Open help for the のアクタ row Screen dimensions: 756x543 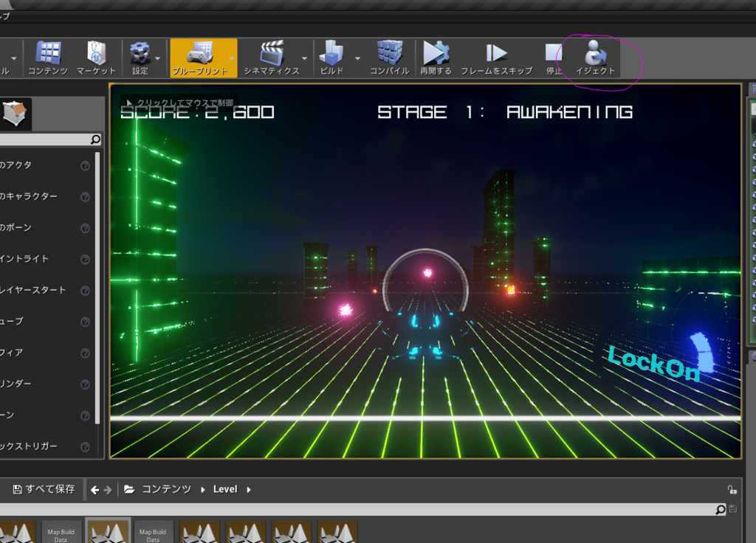tap(86, 166)
